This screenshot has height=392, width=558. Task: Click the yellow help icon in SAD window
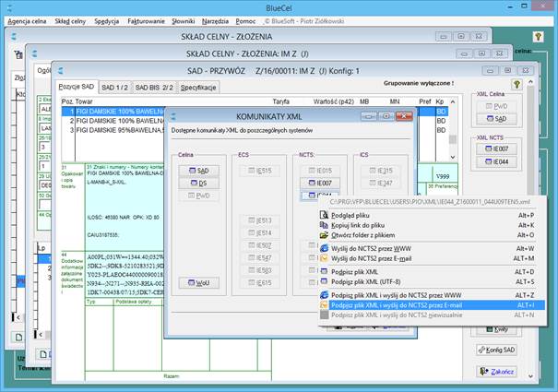tap(516, 84)
